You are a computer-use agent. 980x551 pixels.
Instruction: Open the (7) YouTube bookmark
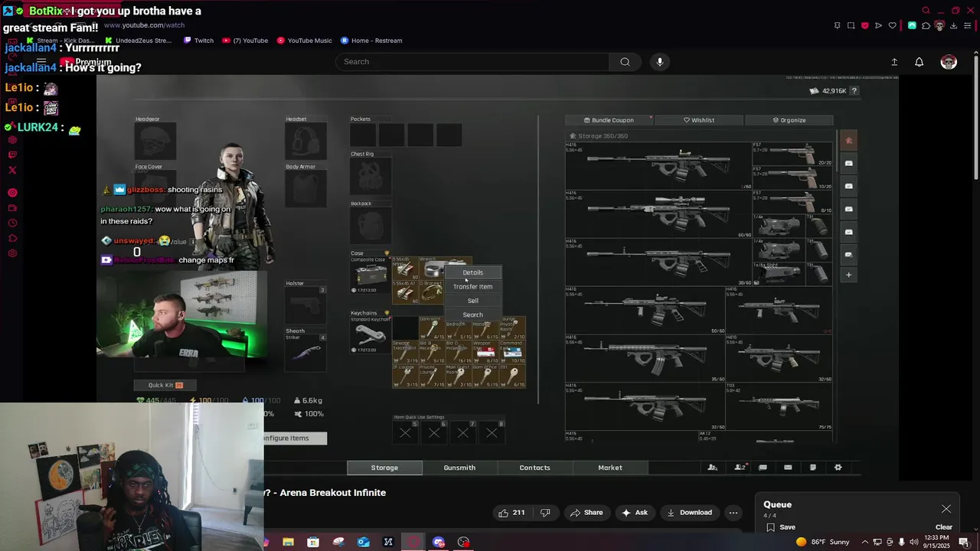click(x=246, y=41)
